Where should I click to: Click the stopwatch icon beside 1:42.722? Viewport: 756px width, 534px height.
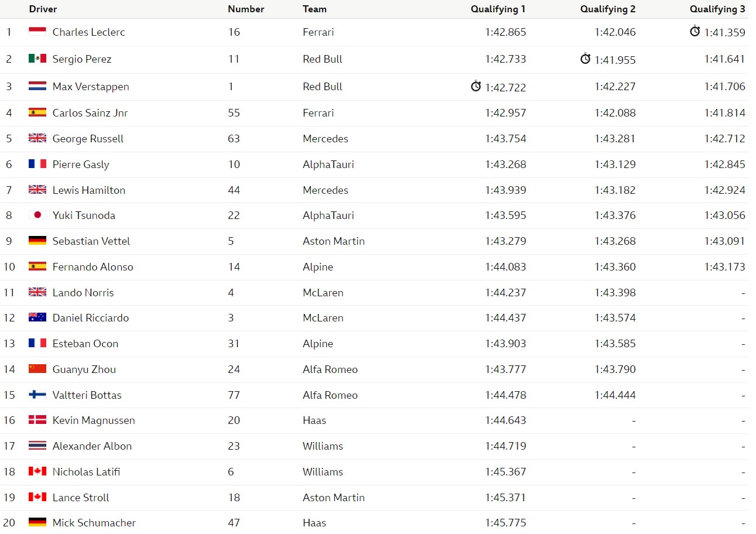476,86
